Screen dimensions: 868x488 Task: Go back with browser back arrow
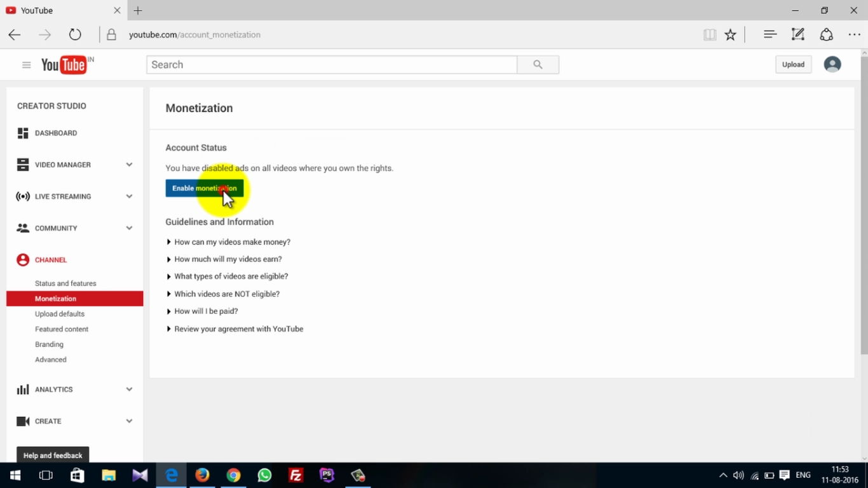15,35
